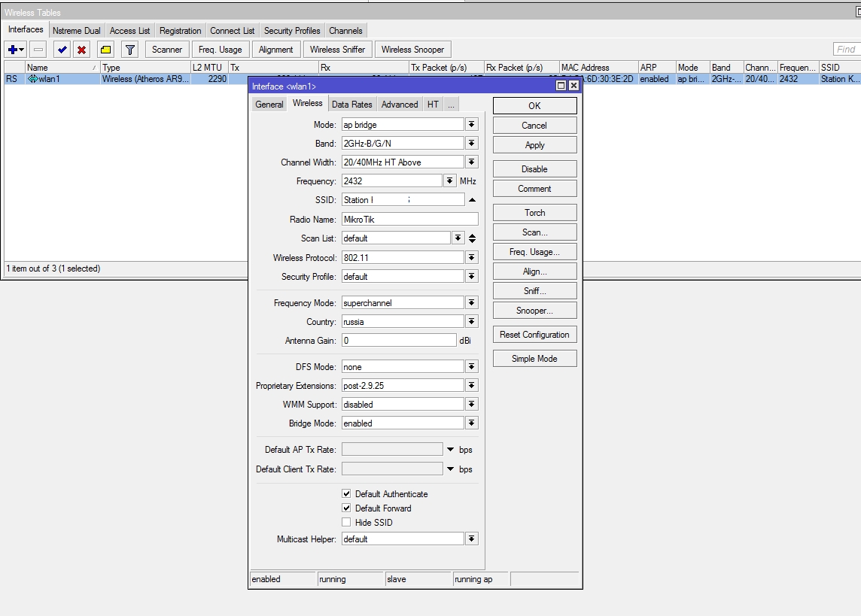Switch to the Data Rates tab
Image resolution: width=861 pixels, height=616 pixels.
click(351, 105)
